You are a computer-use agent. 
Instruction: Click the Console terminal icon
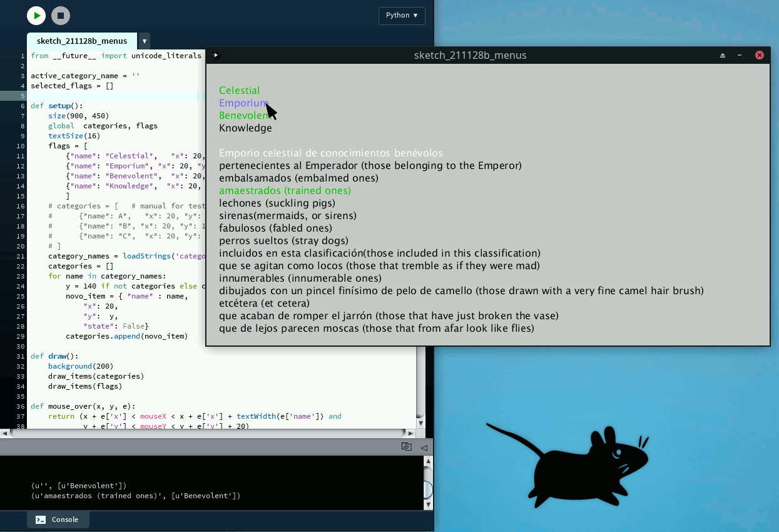[x=41, y=519]
